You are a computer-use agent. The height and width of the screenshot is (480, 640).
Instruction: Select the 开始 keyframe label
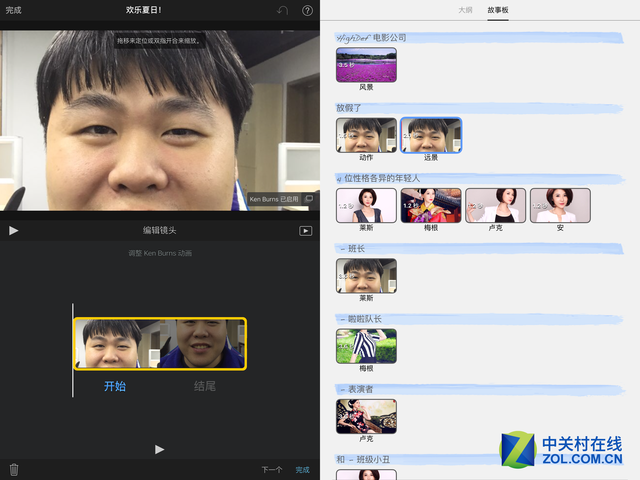[115, 386]
